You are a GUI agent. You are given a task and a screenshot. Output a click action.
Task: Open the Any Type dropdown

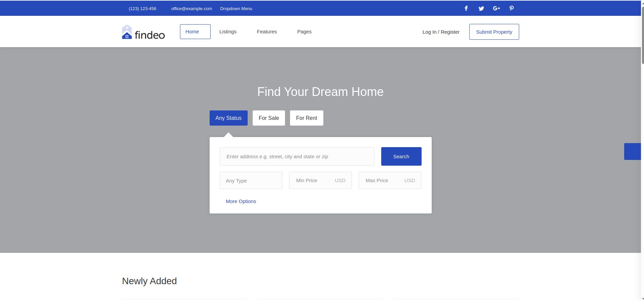pos(251,180)
